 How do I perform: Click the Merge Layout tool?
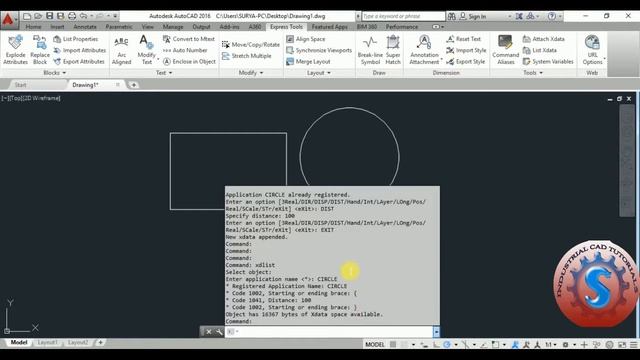[308, 62]
